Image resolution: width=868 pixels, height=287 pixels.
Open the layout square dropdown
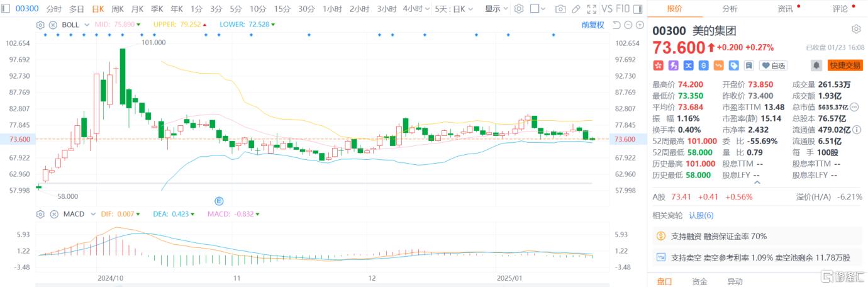538,9
